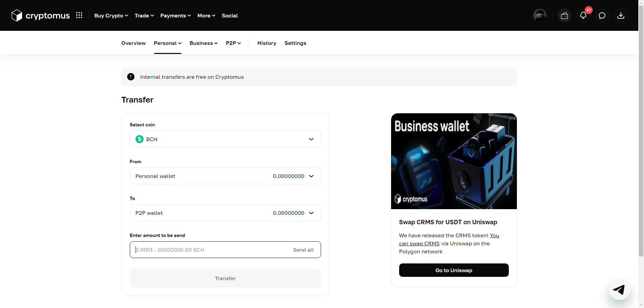Select the Social menu item

229,15
